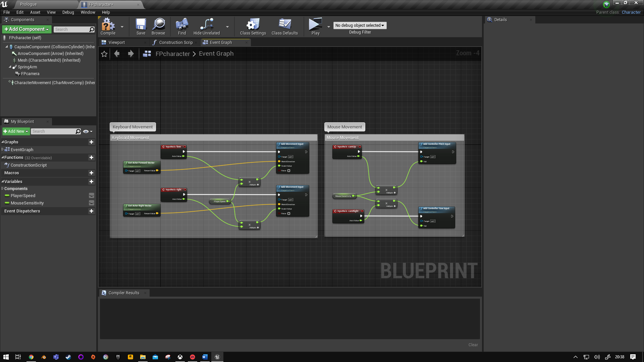Click Clear in Compiler Results
The image size is (644, 362).
[473, 345]
